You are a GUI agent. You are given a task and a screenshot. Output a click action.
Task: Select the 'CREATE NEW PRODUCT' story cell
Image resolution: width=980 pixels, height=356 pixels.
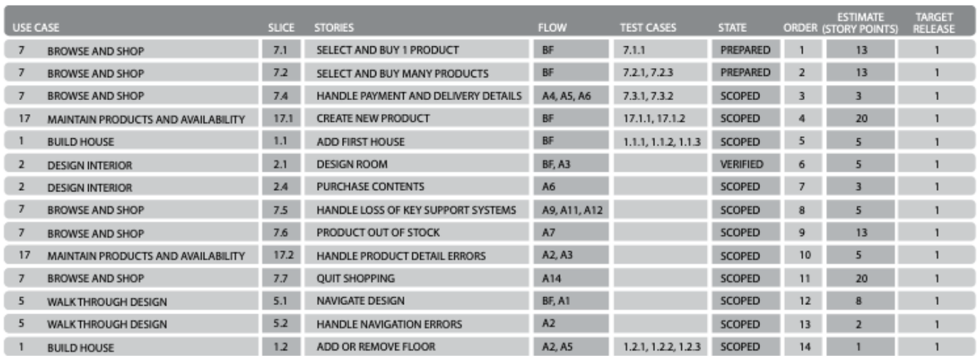[373, 118]
